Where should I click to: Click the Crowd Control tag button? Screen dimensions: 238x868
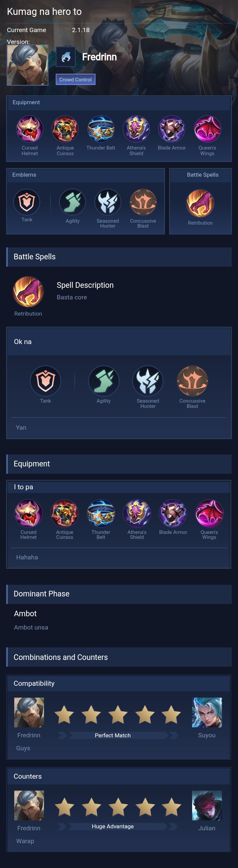click(x=75, y=79)
